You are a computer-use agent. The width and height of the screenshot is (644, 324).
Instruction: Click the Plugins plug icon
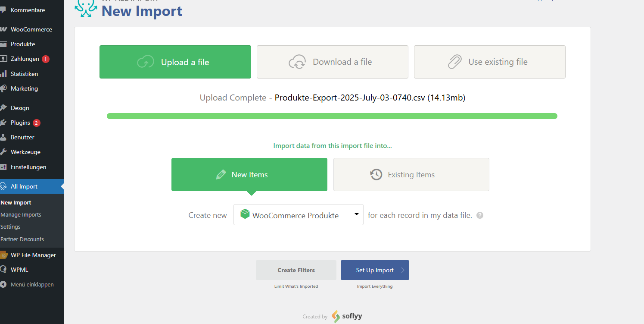[3, 123]
